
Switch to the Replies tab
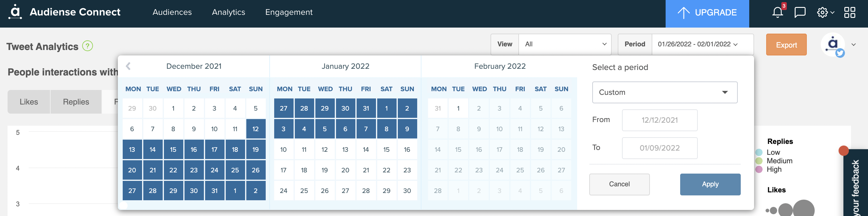(76, 102)
